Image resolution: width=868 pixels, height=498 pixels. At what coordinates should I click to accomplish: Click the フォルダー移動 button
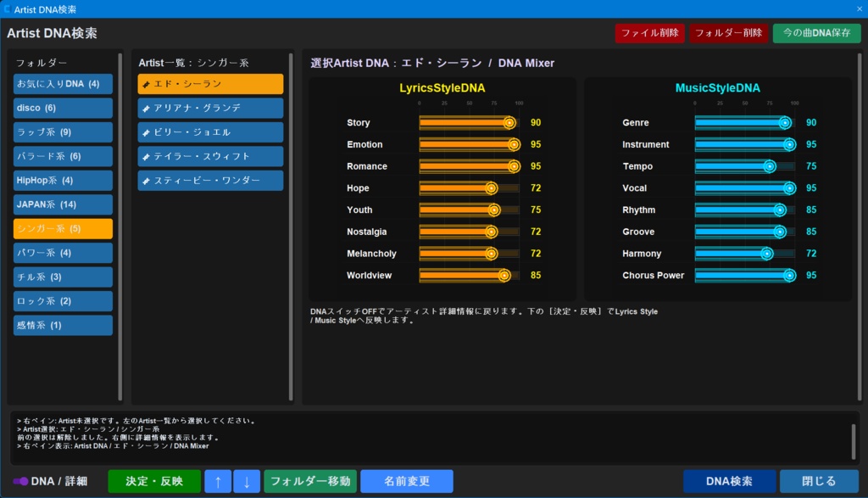[310, 481]
